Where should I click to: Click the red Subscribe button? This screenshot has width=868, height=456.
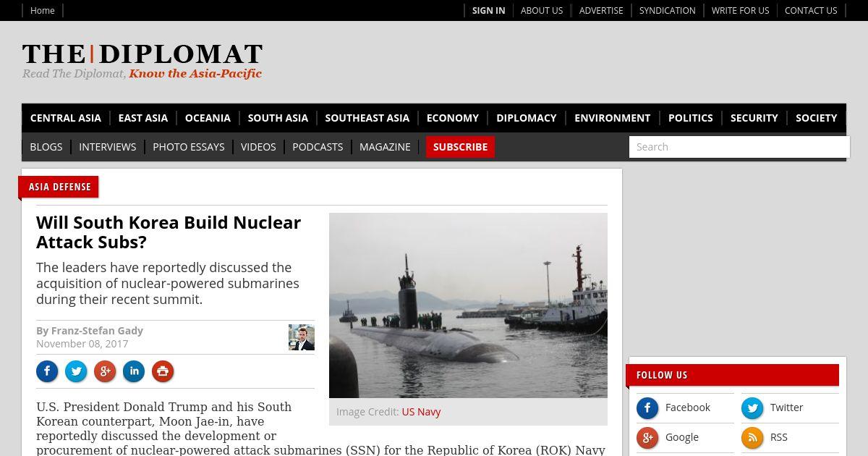pyautogui.click(x=460, y=147)
